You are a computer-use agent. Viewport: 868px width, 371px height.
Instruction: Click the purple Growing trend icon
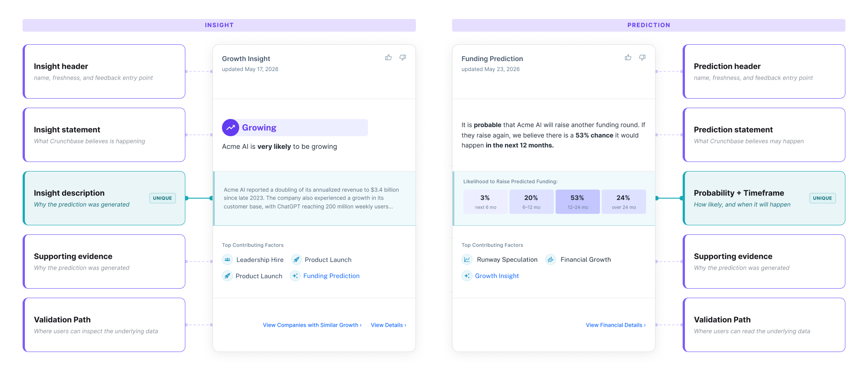pyautogui.click(x=231, y=128)
